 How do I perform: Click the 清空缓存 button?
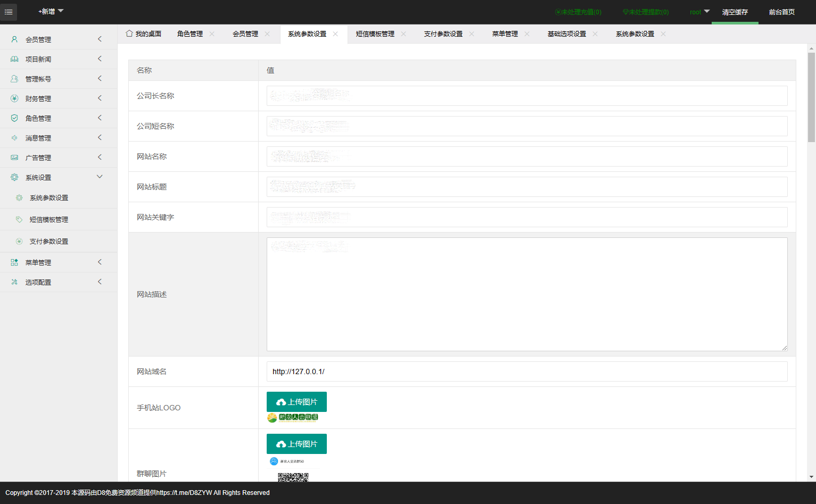735,12
